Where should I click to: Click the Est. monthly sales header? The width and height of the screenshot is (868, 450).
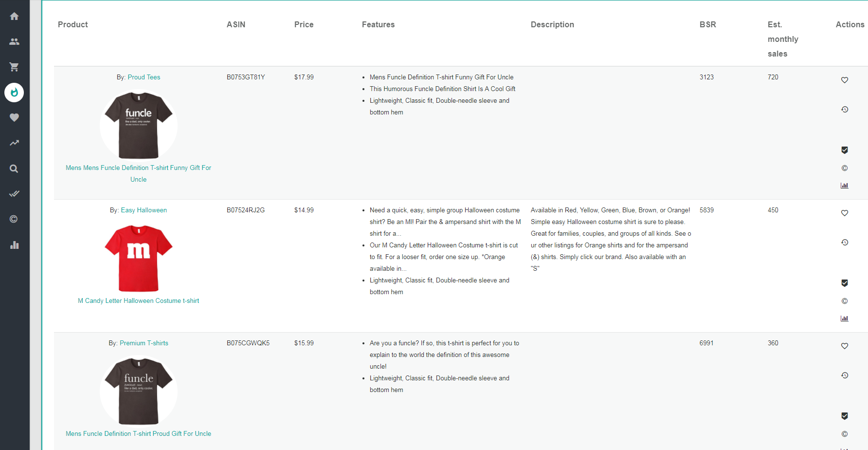(x=783, y=39)
